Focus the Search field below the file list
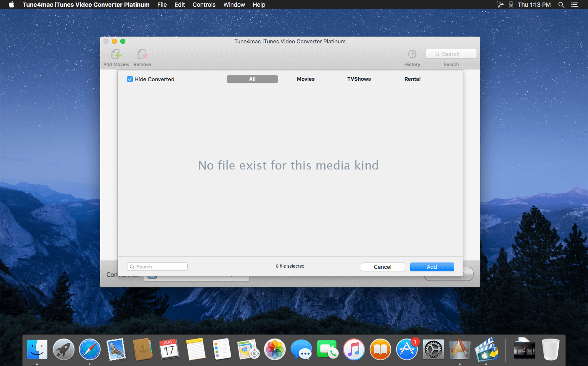588x366 pixels. point(157,267)
